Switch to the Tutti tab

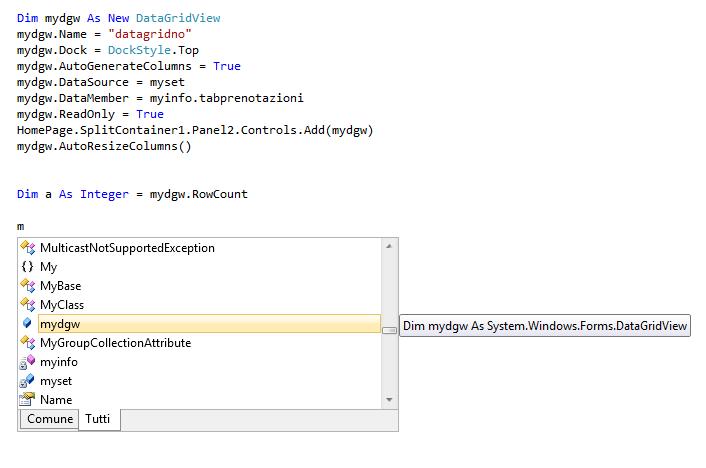(x=98, y=419)
